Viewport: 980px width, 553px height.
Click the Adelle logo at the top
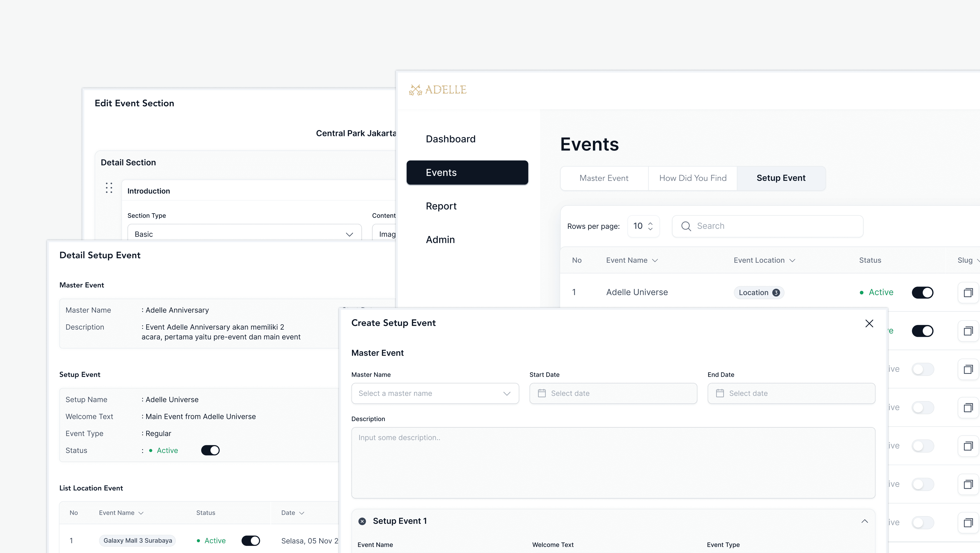(x=438, y=89)
